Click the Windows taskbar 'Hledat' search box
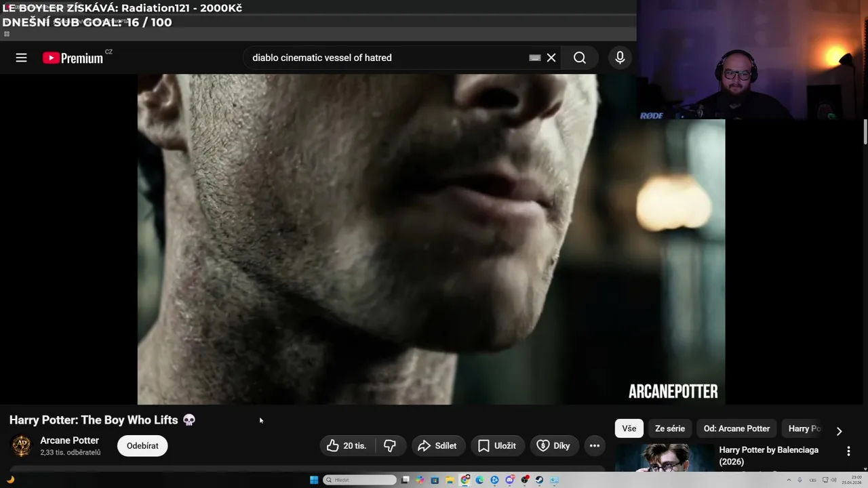This screenshot has width=868, height=488. pyautogui.click(x=360, y=480)
